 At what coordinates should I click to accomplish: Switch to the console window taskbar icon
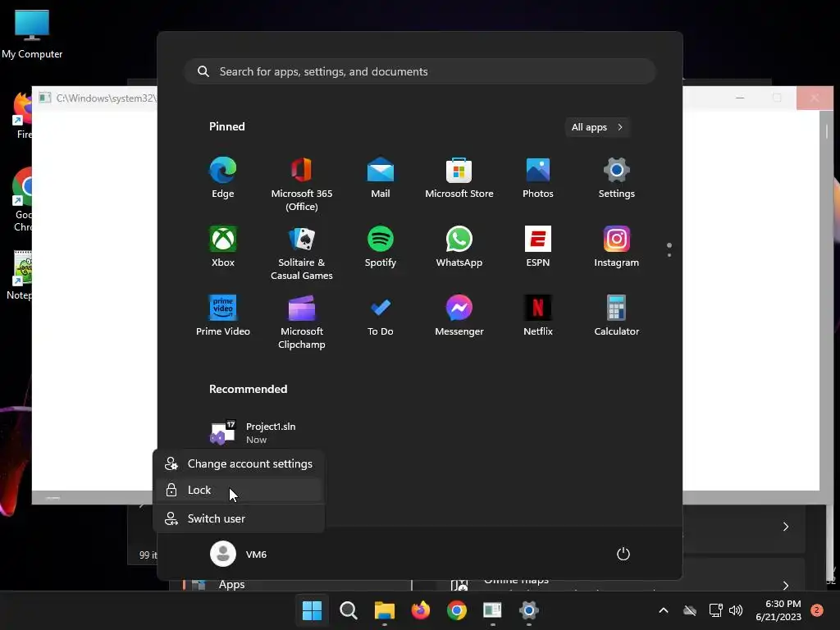(x=492, y=610)
